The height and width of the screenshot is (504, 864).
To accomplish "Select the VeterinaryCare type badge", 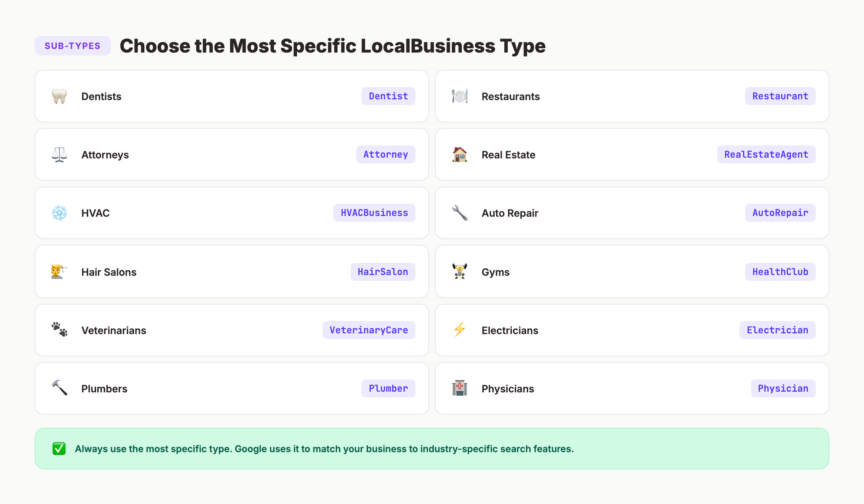I will coord(369,330).
